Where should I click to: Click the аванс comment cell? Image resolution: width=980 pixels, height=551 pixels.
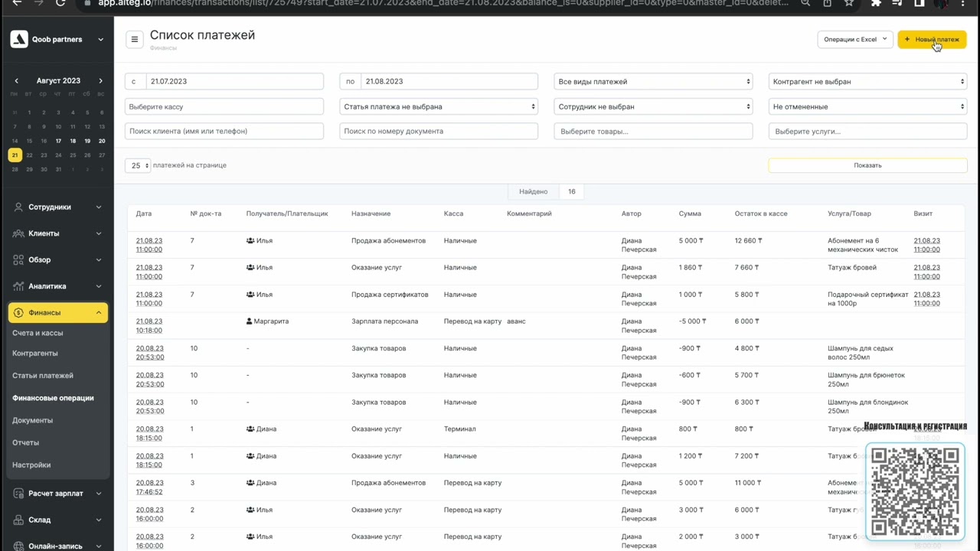(516, 321)
